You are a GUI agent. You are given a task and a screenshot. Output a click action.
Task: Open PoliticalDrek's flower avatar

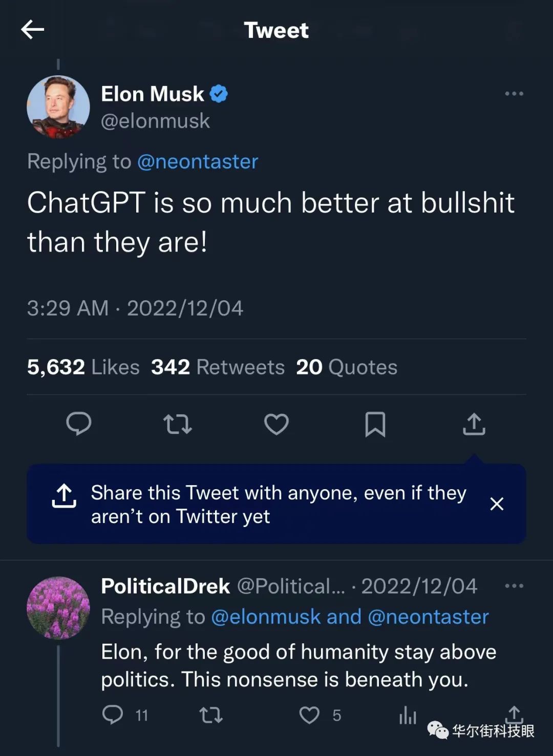[58, 608]
